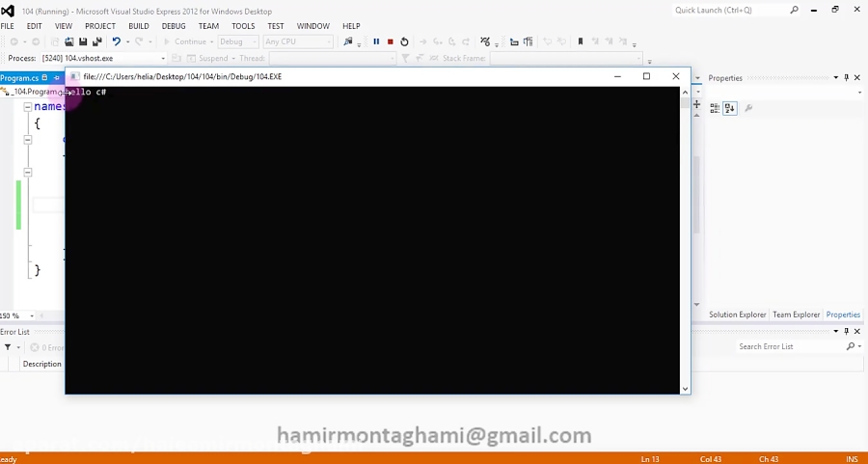The image size is (868, 464).
Task: Open the TOOLS menu
Action: [243, 26]
